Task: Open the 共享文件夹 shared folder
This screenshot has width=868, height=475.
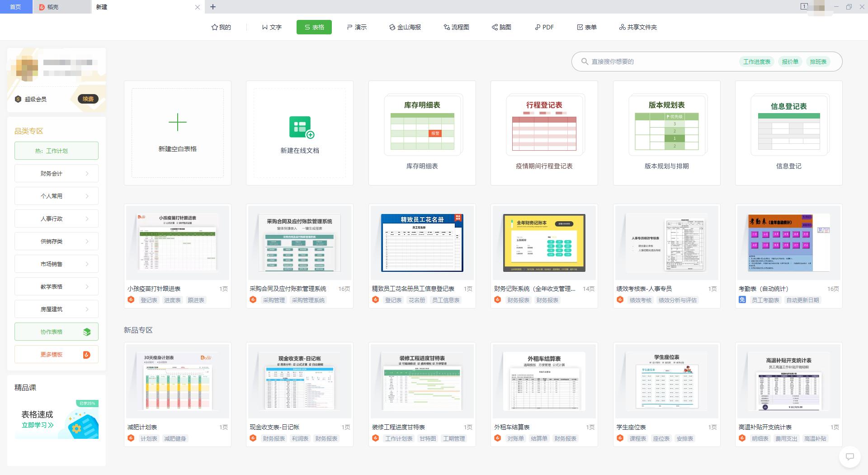Action: pos(637,27)
